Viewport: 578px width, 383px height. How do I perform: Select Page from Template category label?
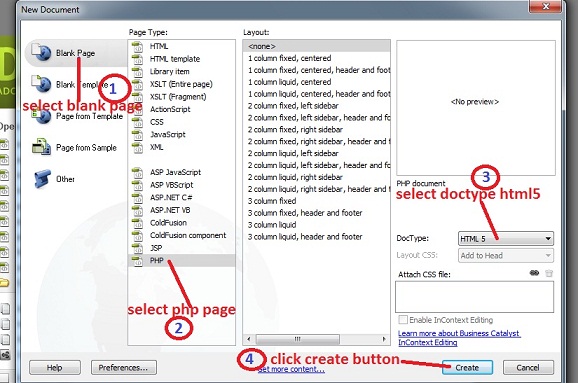coord(90,116)
